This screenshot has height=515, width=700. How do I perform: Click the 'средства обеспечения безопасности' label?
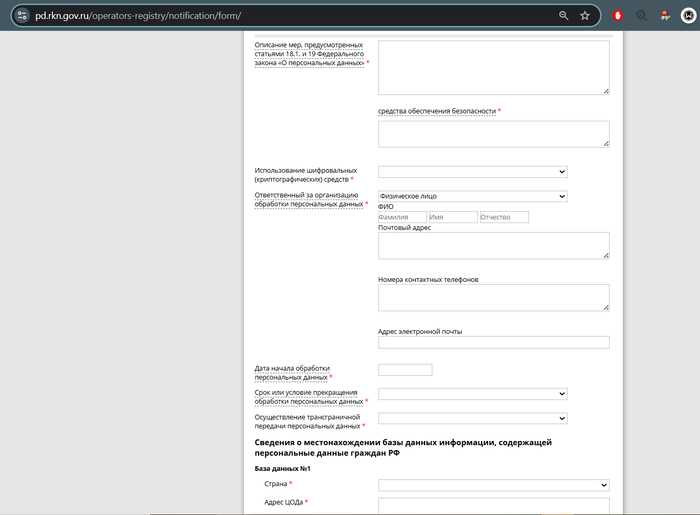437,111
